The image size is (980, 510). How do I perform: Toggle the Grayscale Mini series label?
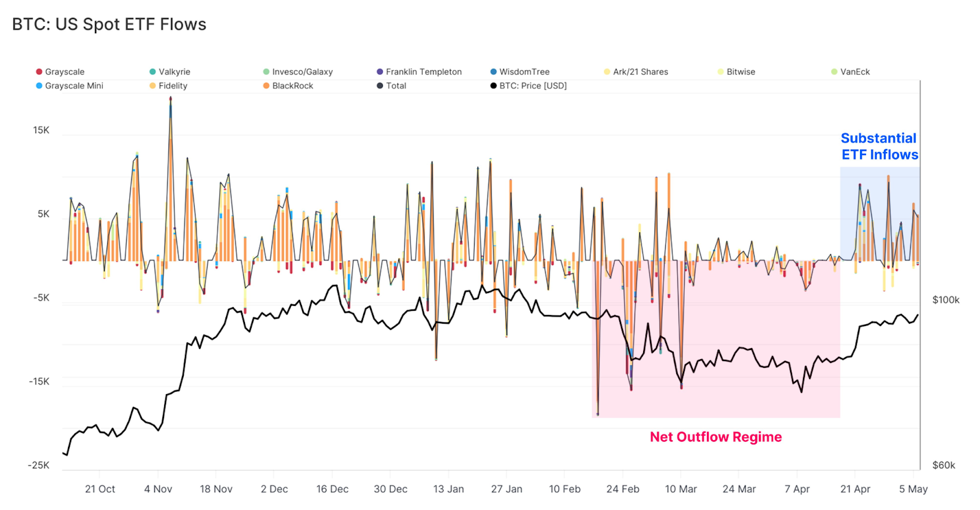point(74,86)
